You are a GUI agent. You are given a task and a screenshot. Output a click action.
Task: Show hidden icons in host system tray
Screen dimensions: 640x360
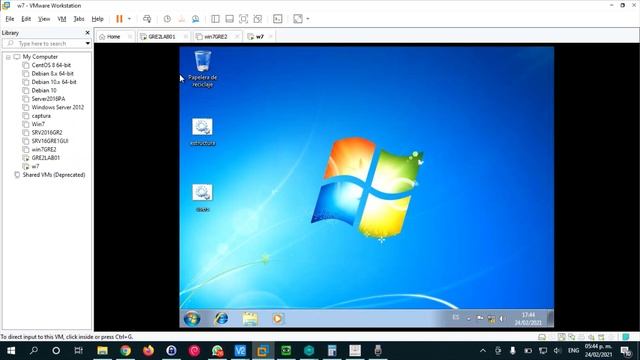click(x=483, y=351)
